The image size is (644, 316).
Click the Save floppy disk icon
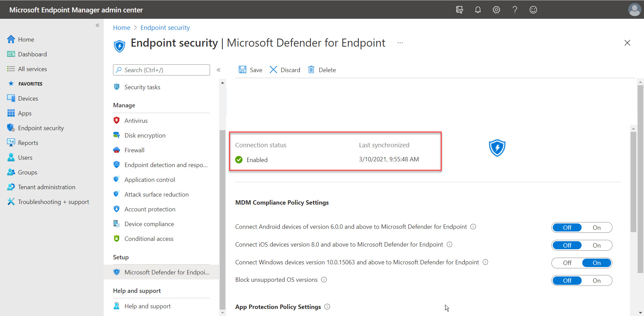243,69
